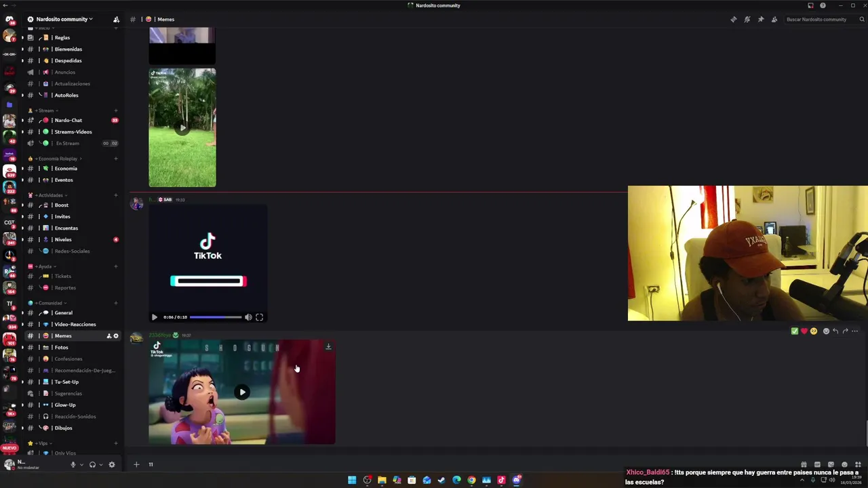Open the Video-Reacciones channel
868x488 pixels.
coord(75,324)
